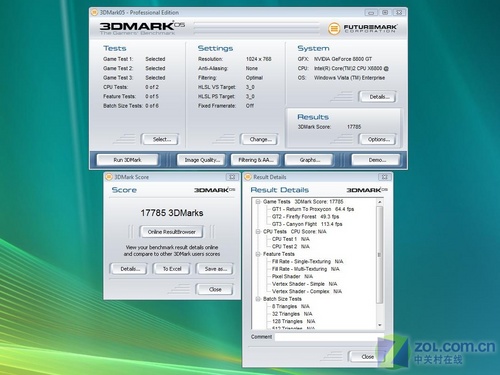Open the Image Quality dialog
Viewport: 500px width, 375px height.
[202, 160]
